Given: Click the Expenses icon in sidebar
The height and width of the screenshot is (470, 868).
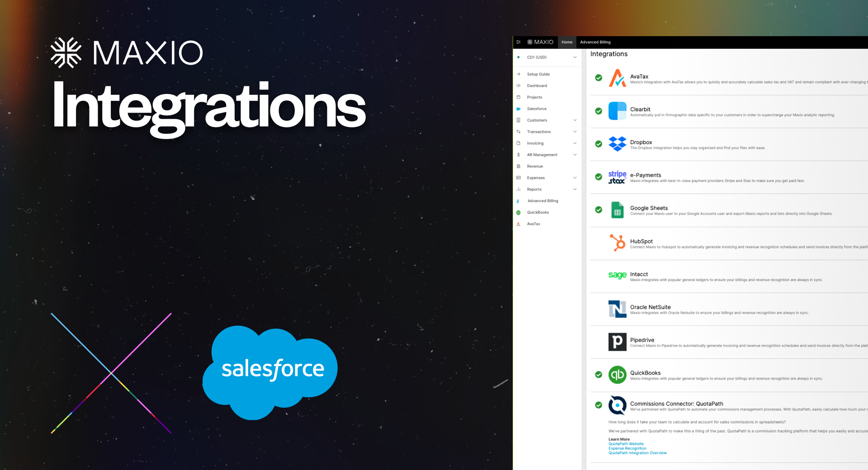Looking at the screenshot, I should (x=519, y=178).
